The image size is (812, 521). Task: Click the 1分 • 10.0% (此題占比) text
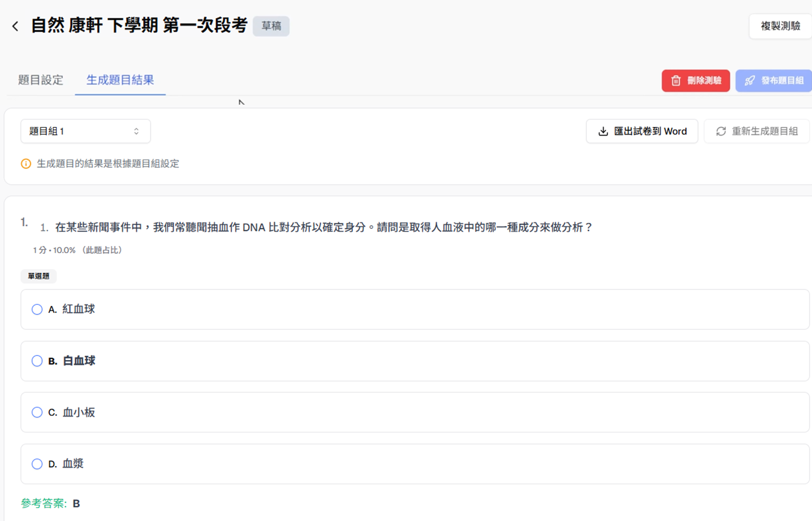click(78, 250)
